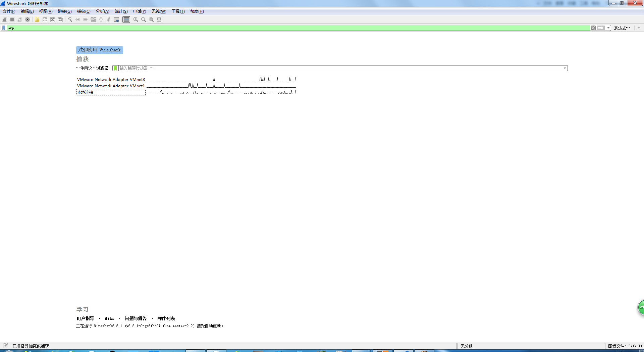Click the 欢迎使用 Wireshark banner

click(x=100, y=50)
